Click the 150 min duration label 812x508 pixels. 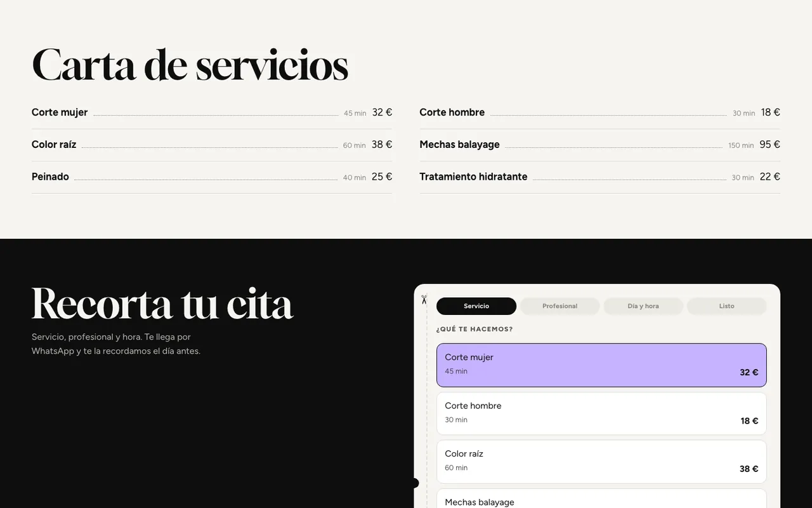(x=741, y=145)
